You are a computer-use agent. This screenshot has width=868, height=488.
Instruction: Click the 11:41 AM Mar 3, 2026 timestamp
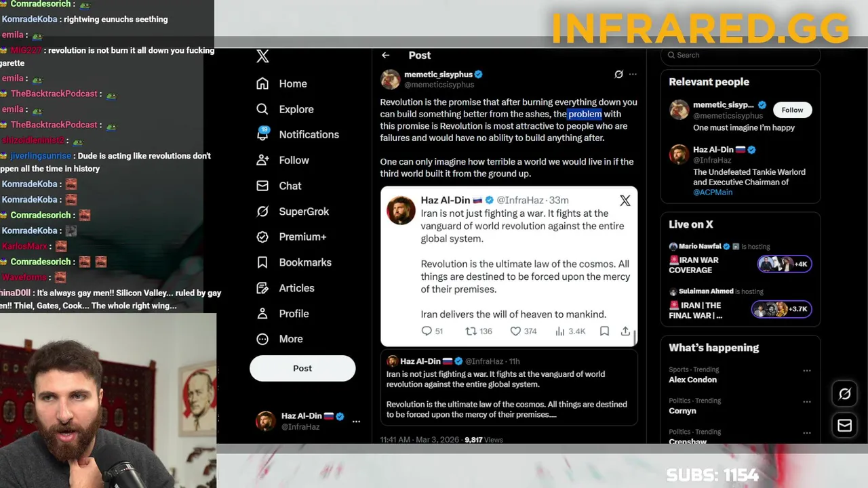point(420,440)
